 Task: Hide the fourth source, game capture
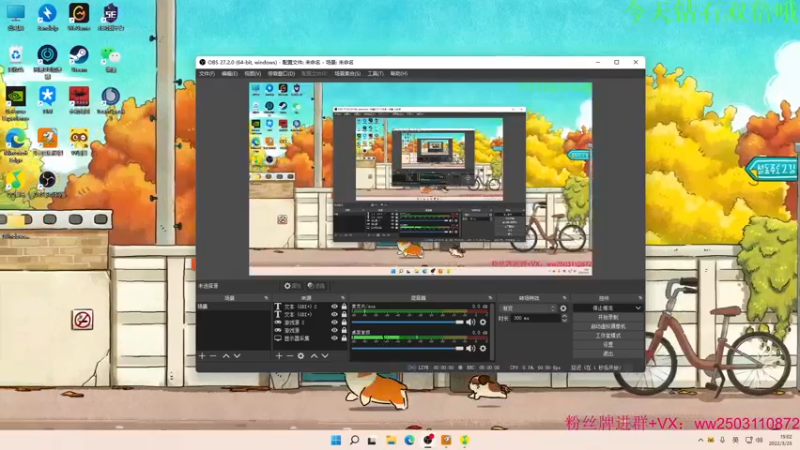(x=334, y=330)
